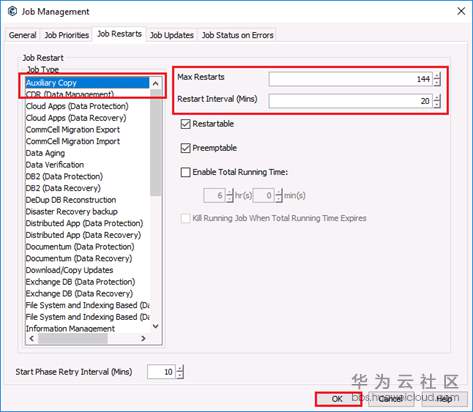Select CDR (Data Management) job type
473x412 pixels.
[87, 94]
